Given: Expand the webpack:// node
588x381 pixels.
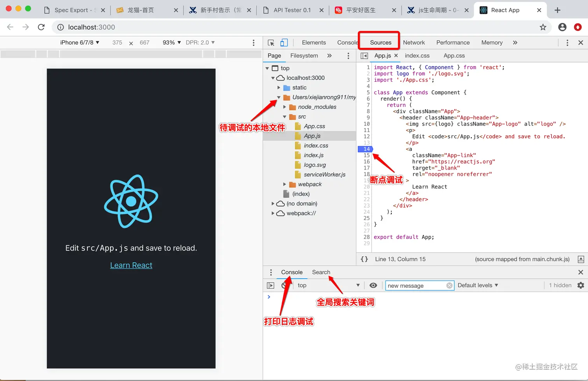Looking at the screenshot, I should [x=273, y=213].
